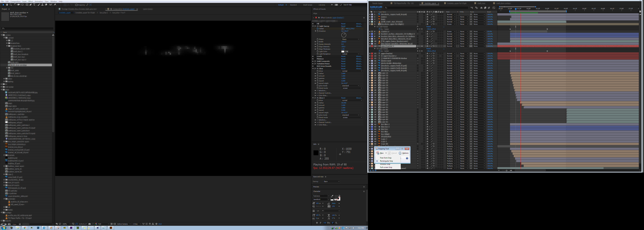Open the Snipping Tool New dropdown arrow
Viewport: 644px width, 230px height.
(x=386, y=153)
